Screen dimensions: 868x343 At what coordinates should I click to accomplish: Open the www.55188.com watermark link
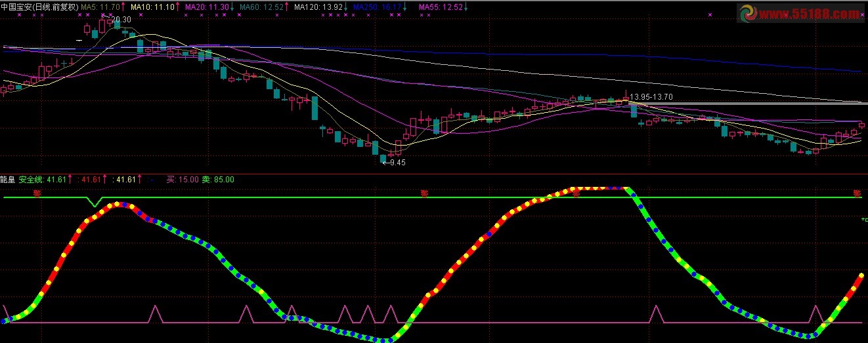point(809,12)
